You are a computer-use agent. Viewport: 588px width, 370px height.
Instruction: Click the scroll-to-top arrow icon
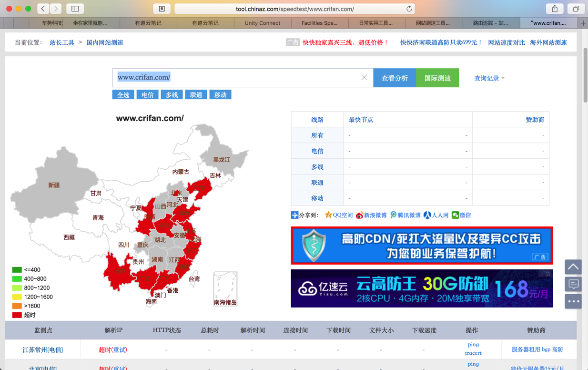point(573,267)
